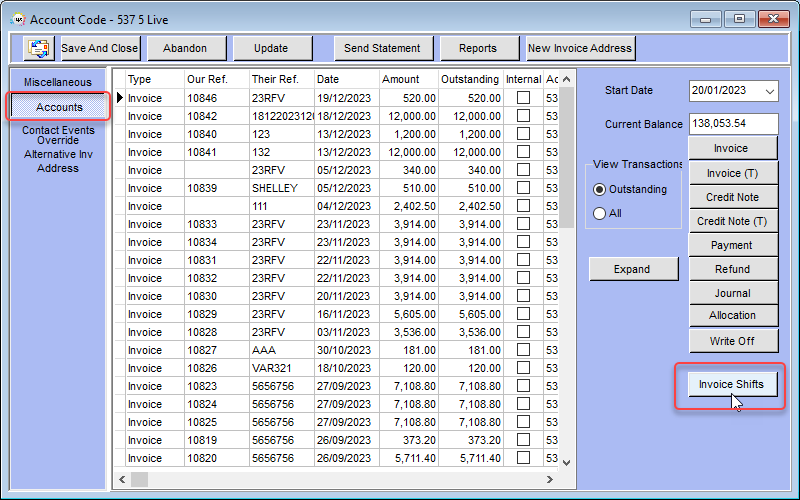Click Their Ref. cell 132
The image size is (800, 500).
[282, 152]
